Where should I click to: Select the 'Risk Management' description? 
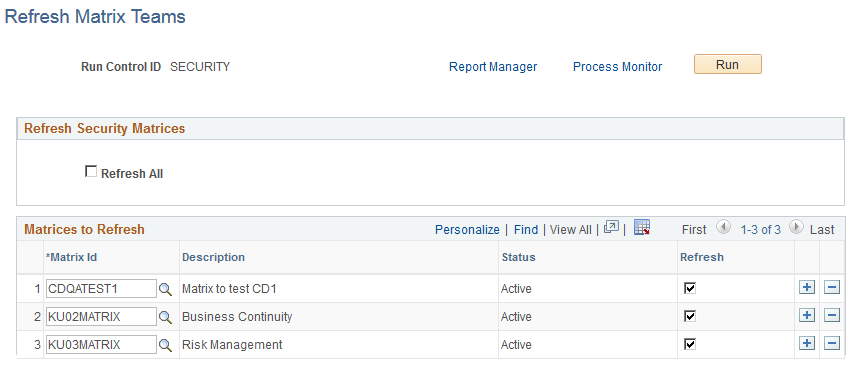point(232,345)
